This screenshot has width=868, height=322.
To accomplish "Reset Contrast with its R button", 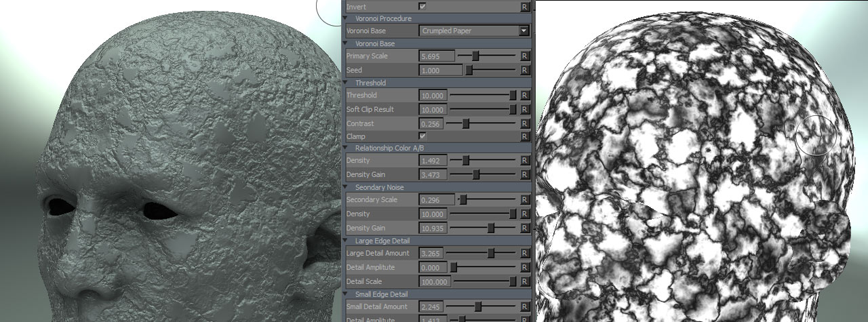I will pyautogui.click(x=524, y=124).
